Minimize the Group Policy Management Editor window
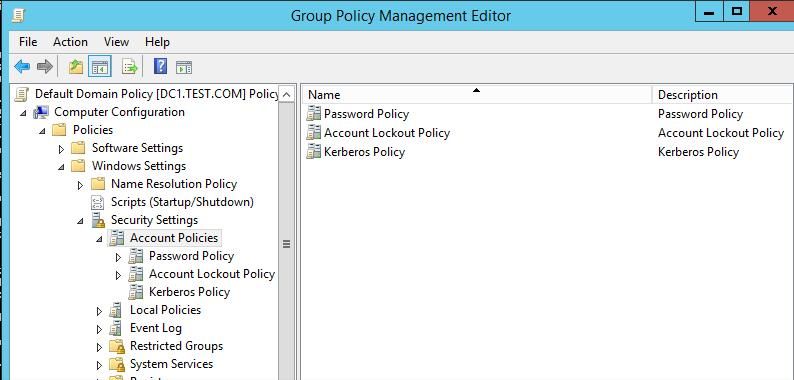Image resolution: width=794 pixels, height=380 pixels. 709,11
